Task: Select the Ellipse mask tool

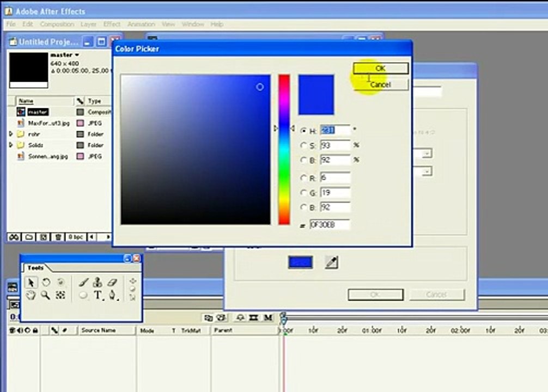Action: [83, 296]
